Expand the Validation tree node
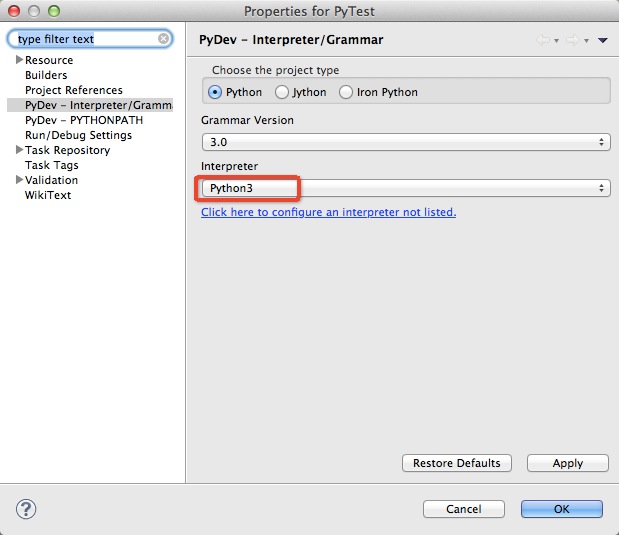This screenshot has width=619, height=535. 19,180
